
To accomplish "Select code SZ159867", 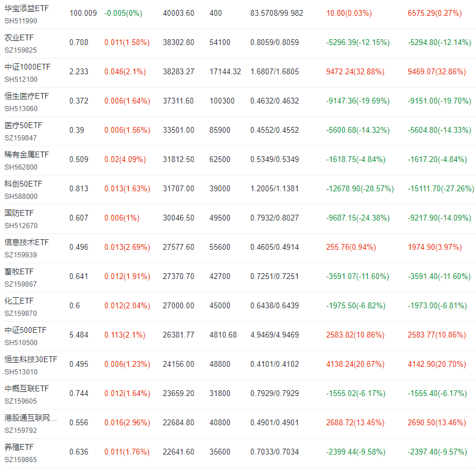I will [20, 284].
